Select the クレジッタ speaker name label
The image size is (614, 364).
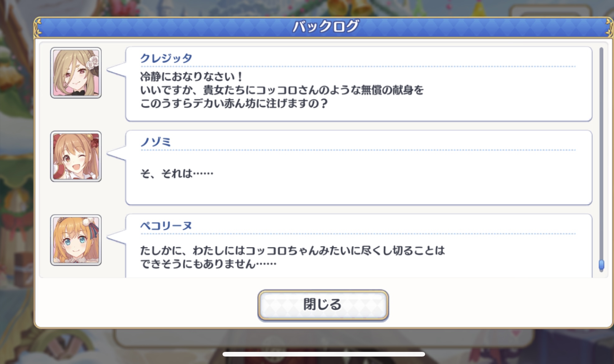166,58
